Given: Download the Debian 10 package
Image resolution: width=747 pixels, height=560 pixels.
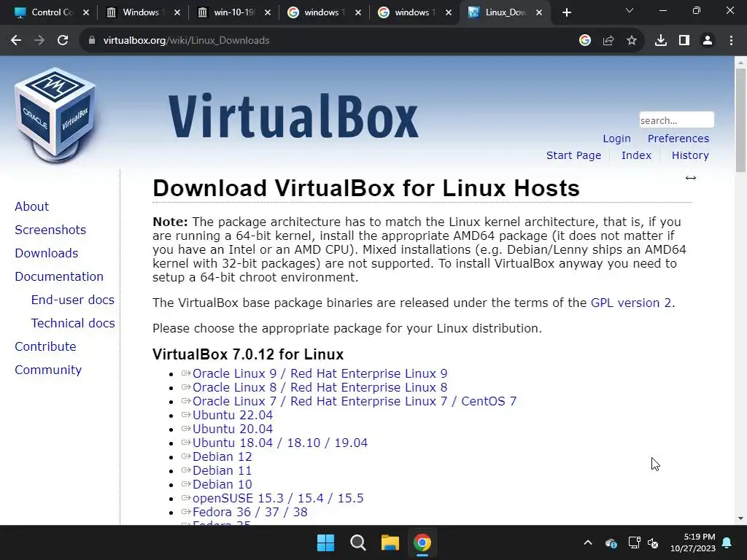Looking at the screenshot, I should tap(222, 484).
